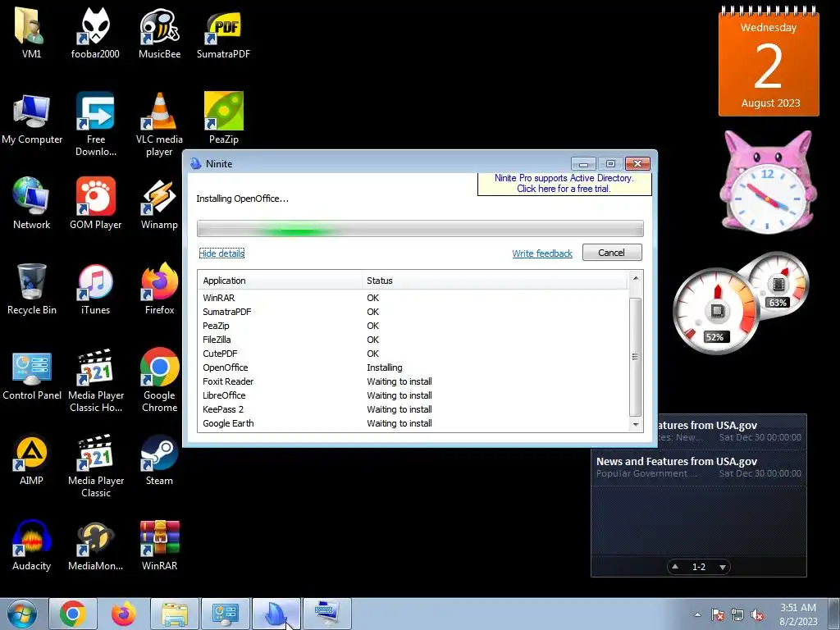Click the network tray icon
The image size is (840, 630).
click(x=737, y=615)
